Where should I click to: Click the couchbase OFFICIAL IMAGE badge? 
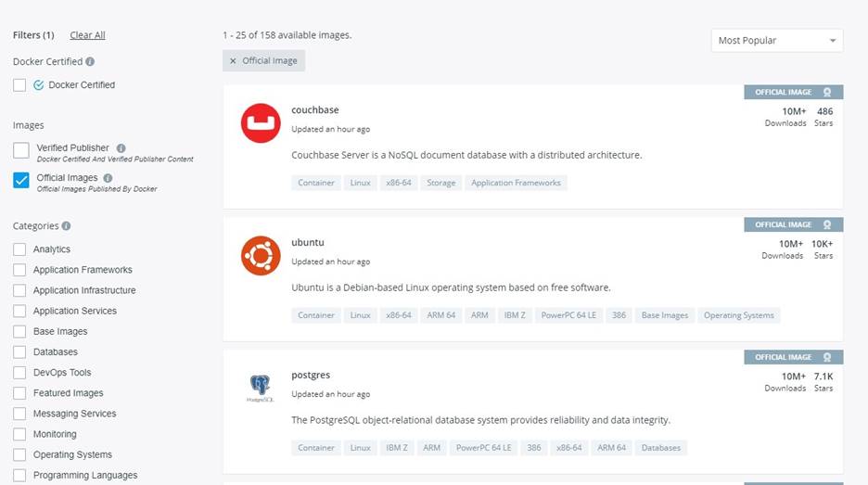click(793, 93)
